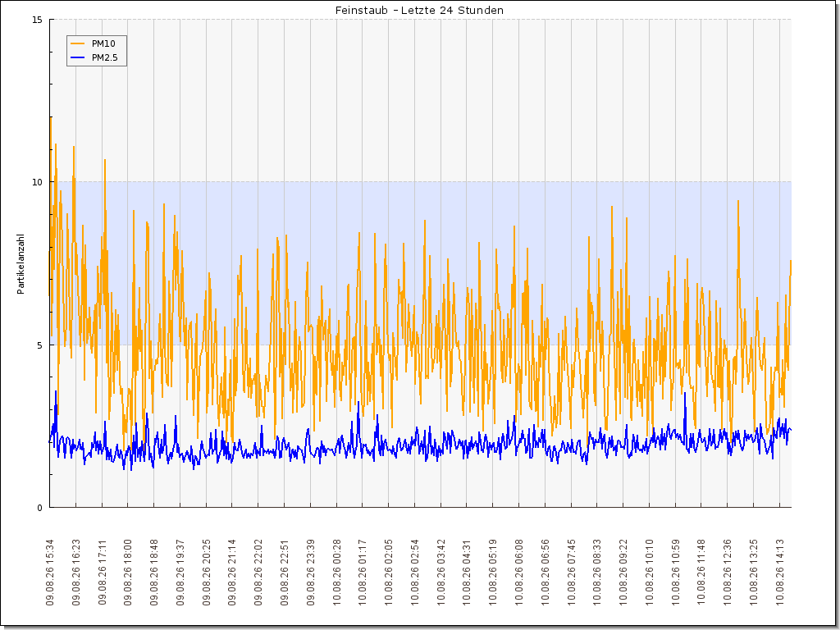Click the time label 09.08.26 16:23

(x=76, y=572)
